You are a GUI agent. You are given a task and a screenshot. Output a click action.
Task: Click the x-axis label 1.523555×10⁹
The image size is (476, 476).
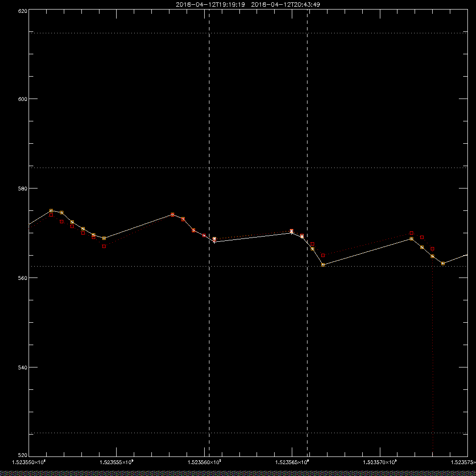[117, 462]
